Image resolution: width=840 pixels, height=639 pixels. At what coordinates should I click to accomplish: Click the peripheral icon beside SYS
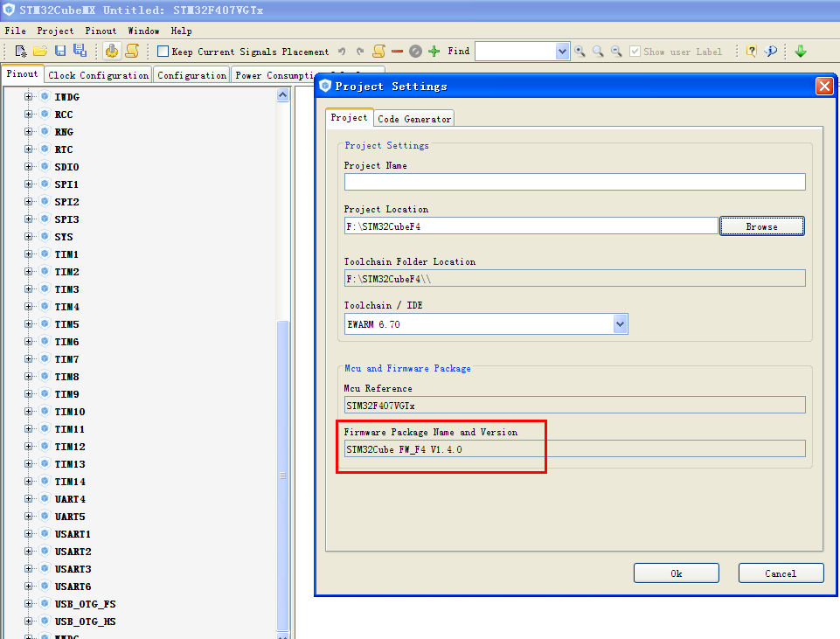tap(45, 236)
